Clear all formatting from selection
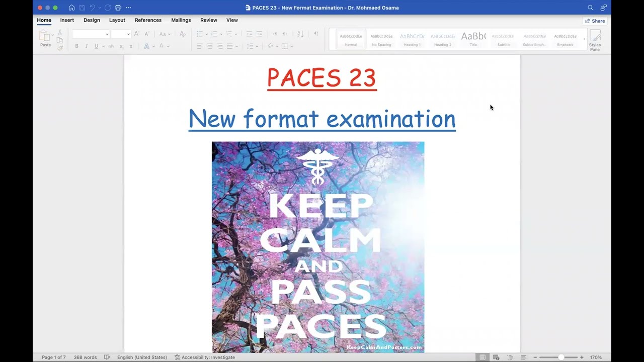 coord(182,34)
